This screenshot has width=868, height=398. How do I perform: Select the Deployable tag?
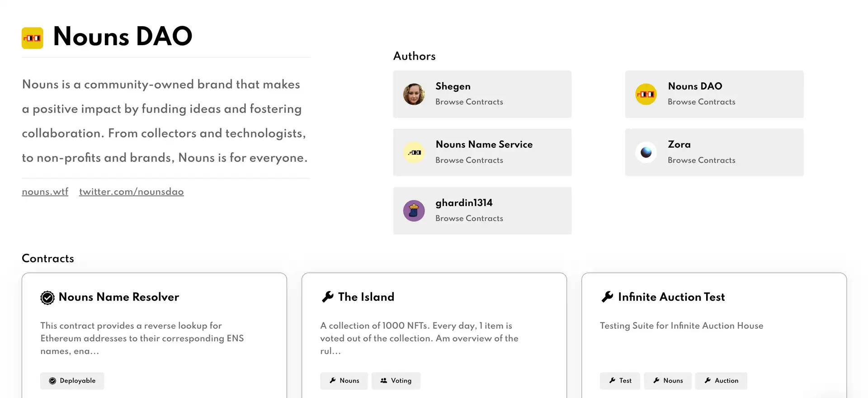coord(72,381)
